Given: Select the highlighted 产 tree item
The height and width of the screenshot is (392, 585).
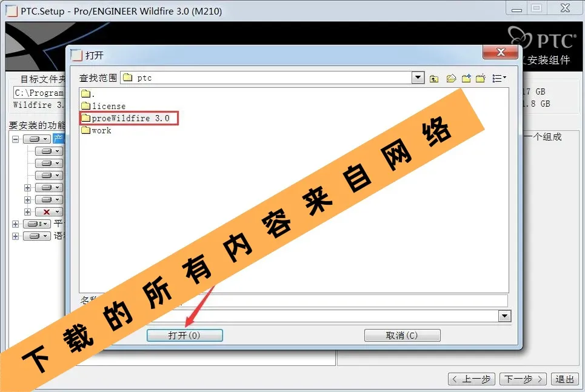Looking at the screenshot, I should (x=59, y=139).
